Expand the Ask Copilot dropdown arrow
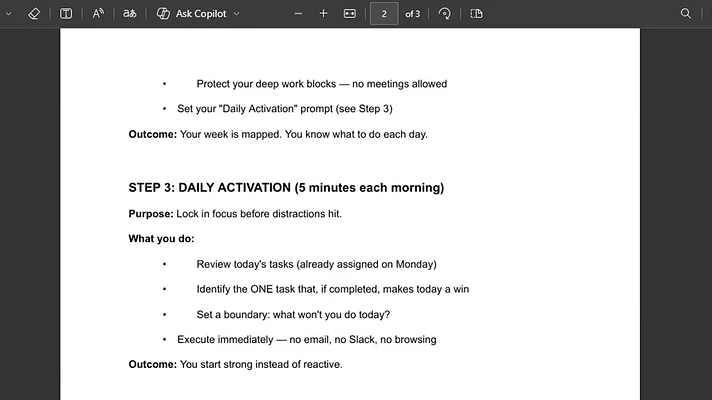The width and height of the screenshot is (712, 400). coord(237,14)
